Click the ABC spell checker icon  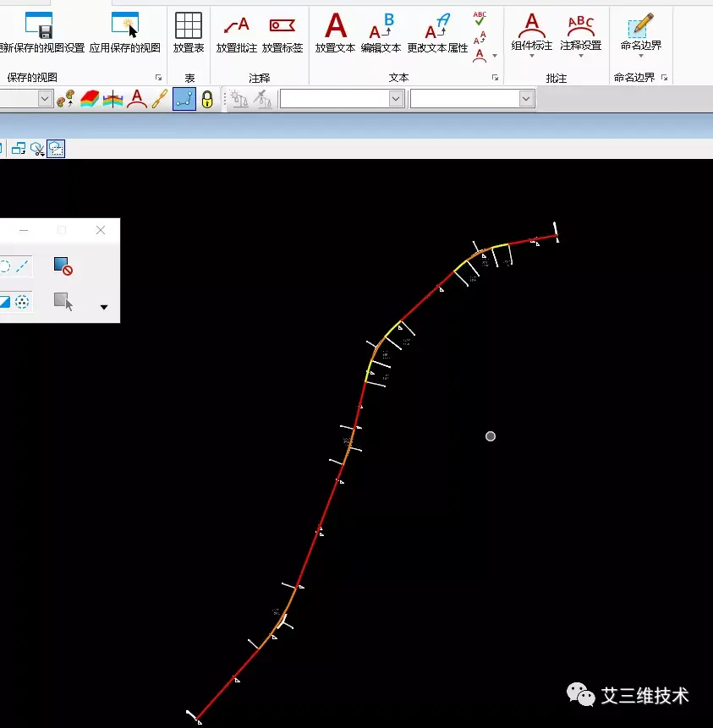point(480,18)
